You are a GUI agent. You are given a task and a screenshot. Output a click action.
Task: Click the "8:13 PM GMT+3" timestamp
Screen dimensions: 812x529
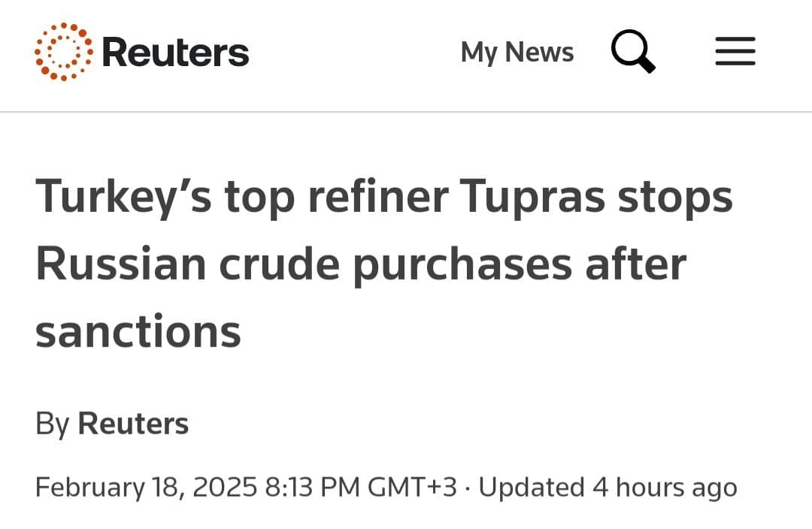[x=361, y=487]
